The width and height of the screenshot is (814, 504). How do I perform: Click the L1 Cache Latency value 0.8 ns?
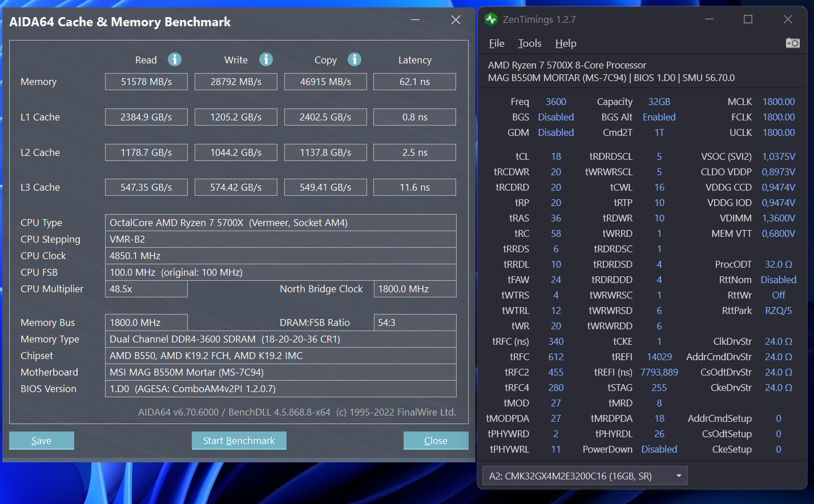coord(414,117)
